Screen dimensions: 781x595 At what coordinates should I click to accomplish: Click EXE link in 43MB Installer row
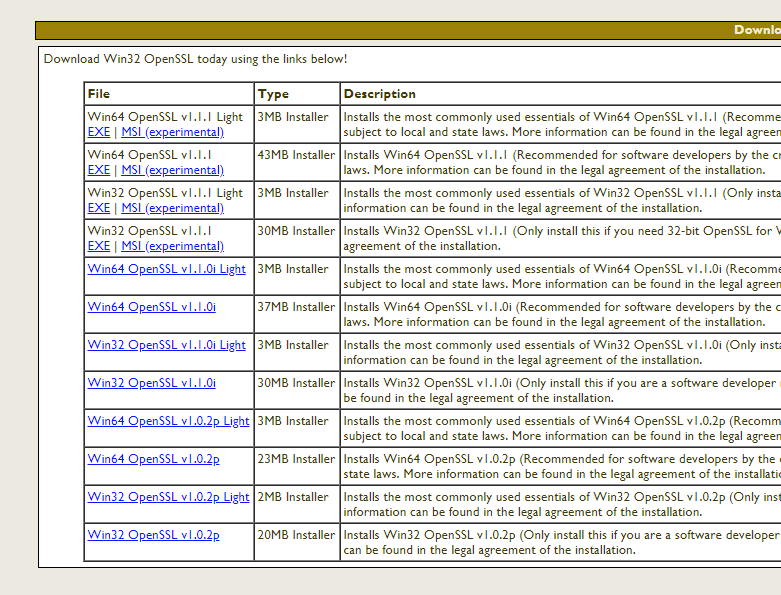[99, 170]
